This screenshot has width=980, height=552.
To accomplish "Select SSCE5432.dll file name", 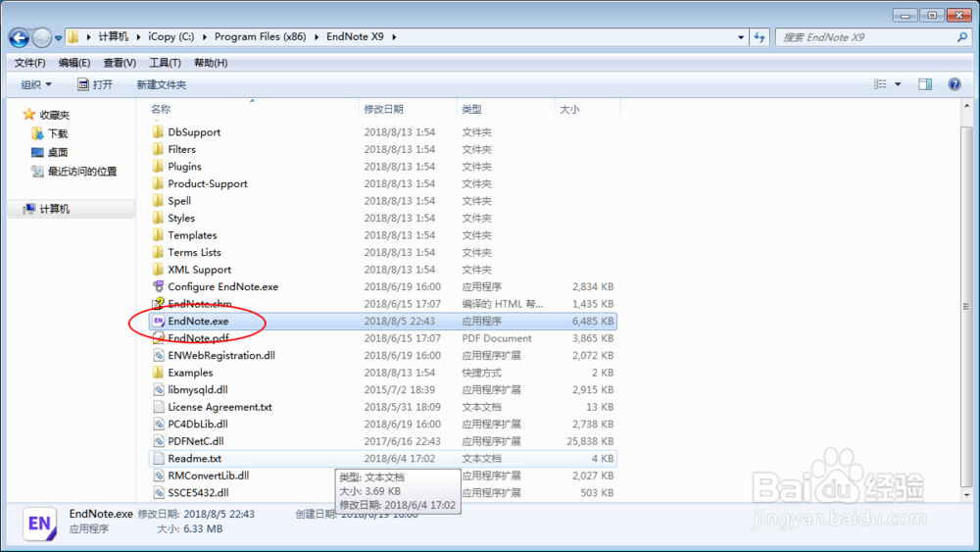I will point(198,492).
